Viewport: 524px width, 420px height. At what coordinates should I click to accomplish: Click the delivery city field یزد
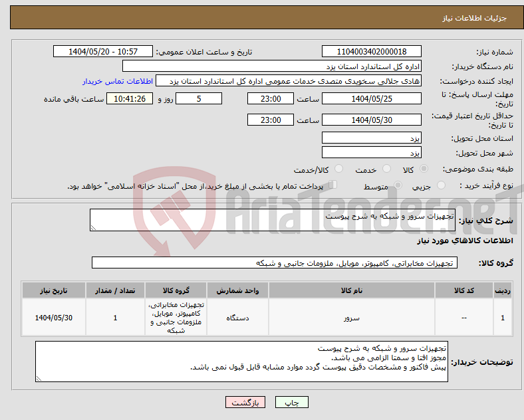(371, 153)
